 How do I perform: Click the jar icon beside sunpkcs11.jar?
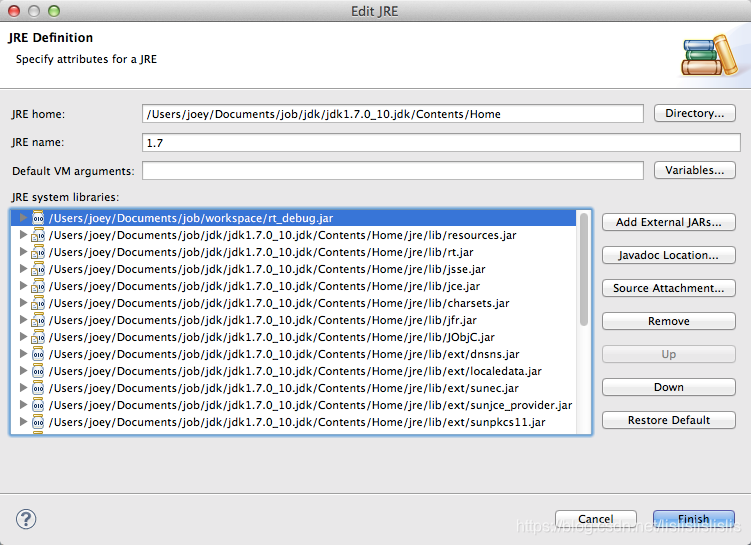tap(38, 422)
